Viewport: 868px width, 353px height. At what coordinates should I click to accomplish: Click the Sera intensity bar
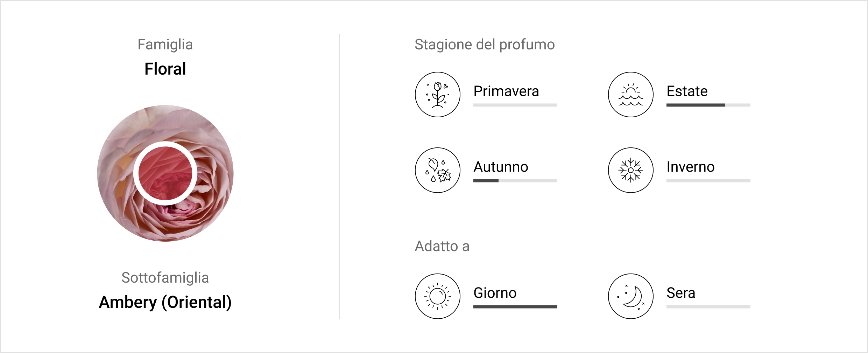point(708,307)
